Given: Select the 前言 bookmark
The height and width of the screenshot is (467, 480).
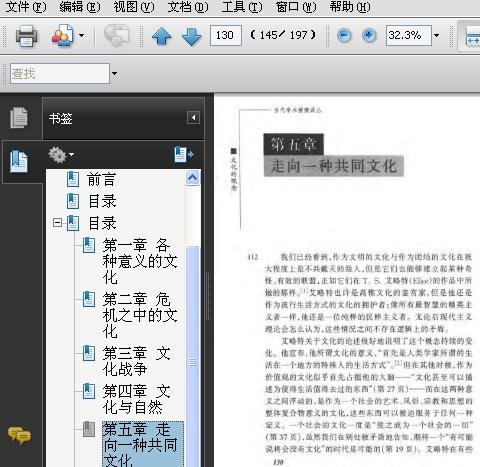Looking at the screenshot, I should tap(101, 179).
